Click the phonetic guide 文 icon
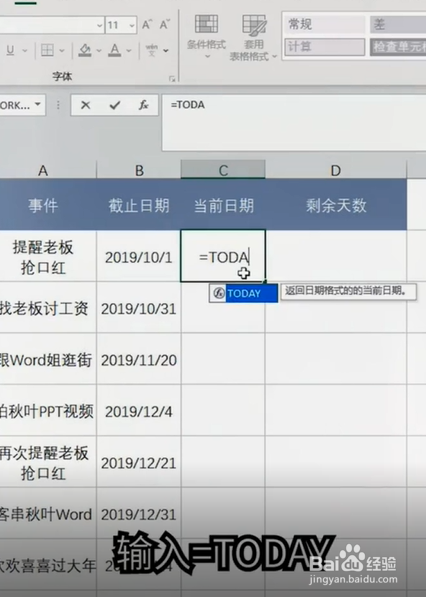Screen dimensions: 426x597 click(152, 50)
